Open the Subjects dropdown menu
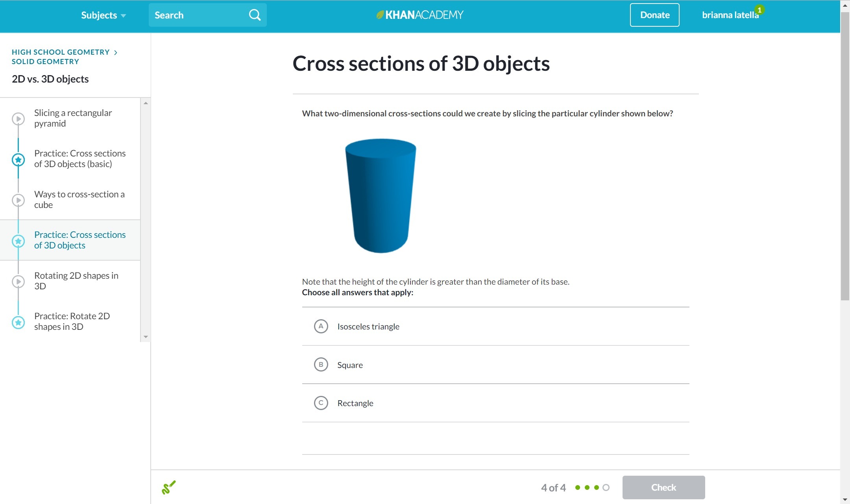 coord(103,15)
